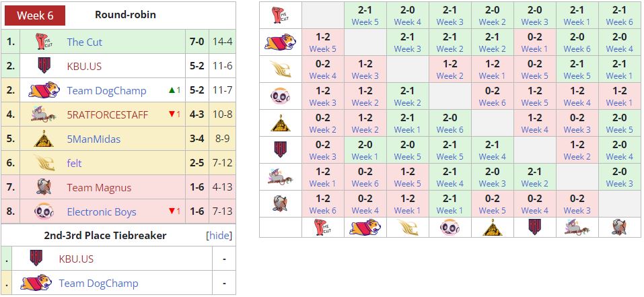Click 5RATFORCESTAFF team name
Image resolution: width=644 pixels, height=297 pixels.
107,114
